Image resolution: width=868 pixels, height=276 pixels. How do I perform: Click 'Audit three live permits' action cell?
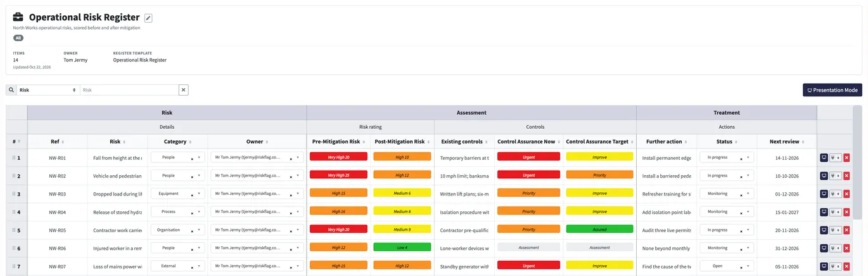(667, 230)
